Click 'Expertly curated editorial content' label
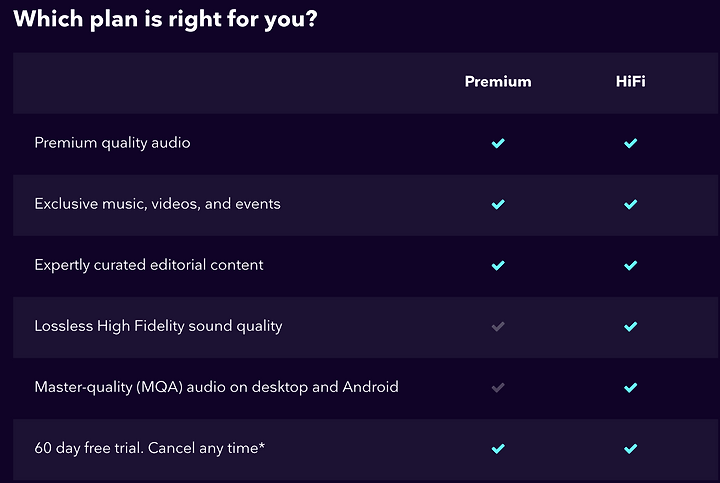The width and height of the screenshot is (720, 483). (x=149, y=265)
